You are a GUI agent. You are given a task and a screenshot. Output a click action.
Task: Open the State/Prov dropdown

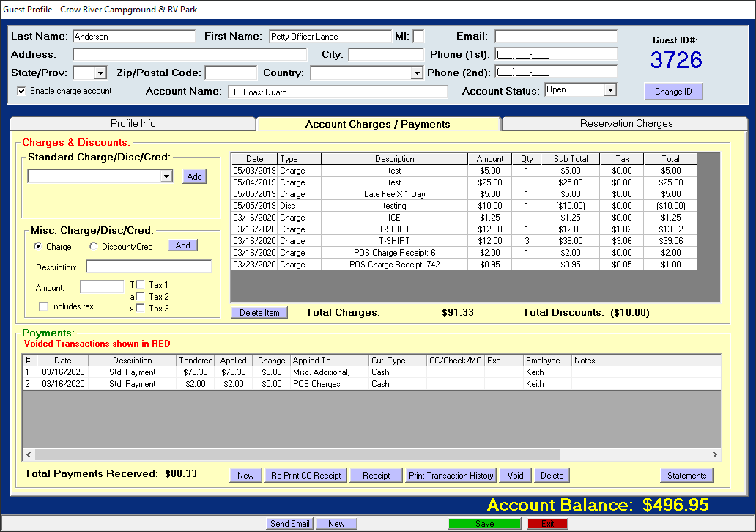(x=100, y=73)
